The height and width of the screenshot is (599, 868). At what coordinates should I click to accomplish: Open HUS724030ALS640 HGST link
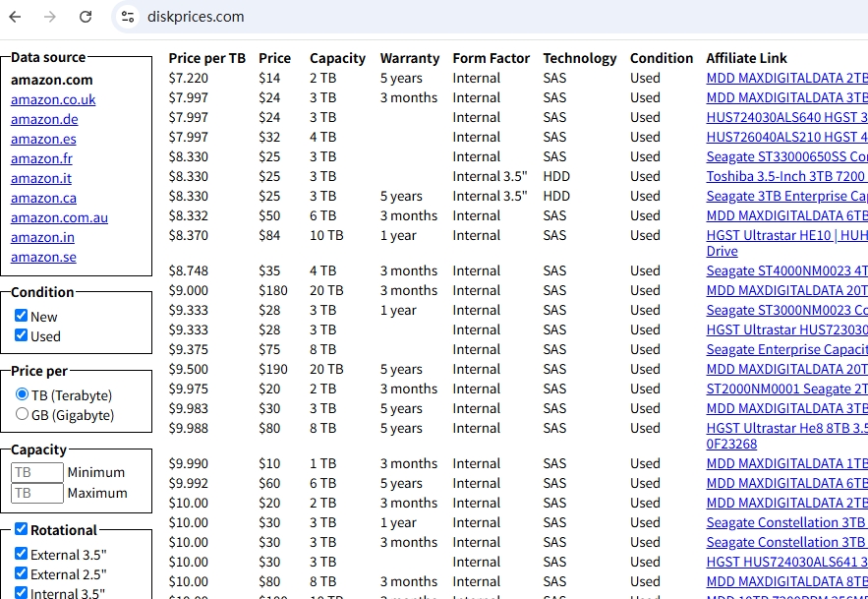pyautogui.click(x=786, y=117)
